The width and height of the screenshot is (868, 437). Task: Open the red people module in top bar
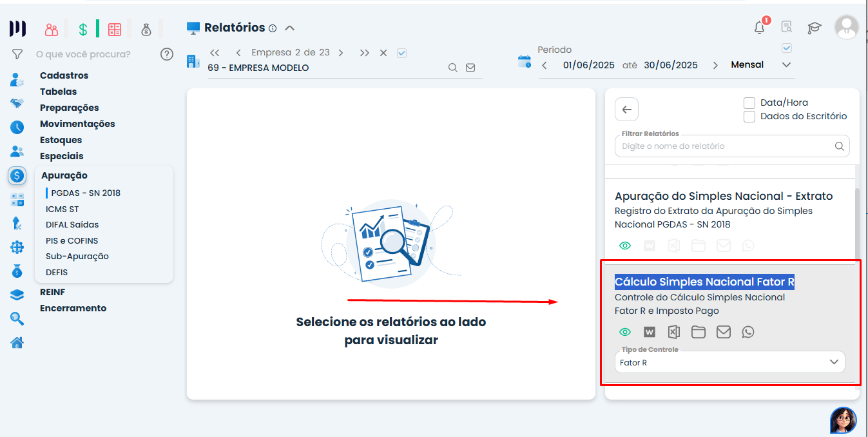tap(52, 30)
